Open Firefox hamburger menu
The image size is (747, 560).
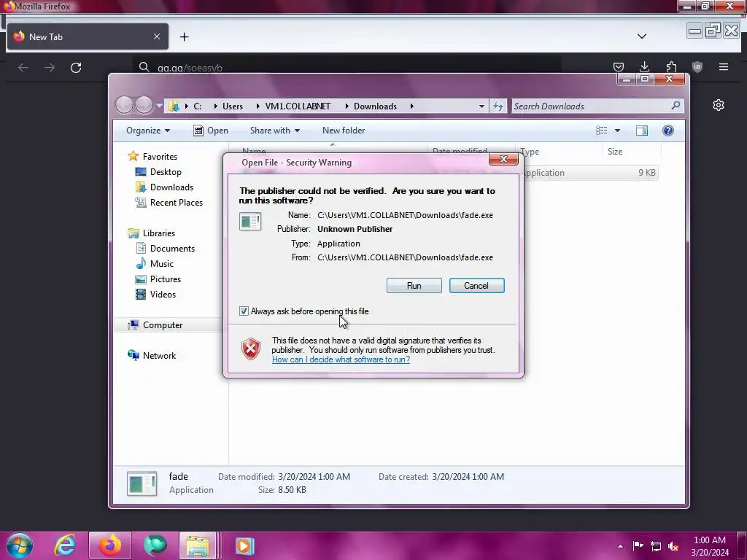point(724,66)
